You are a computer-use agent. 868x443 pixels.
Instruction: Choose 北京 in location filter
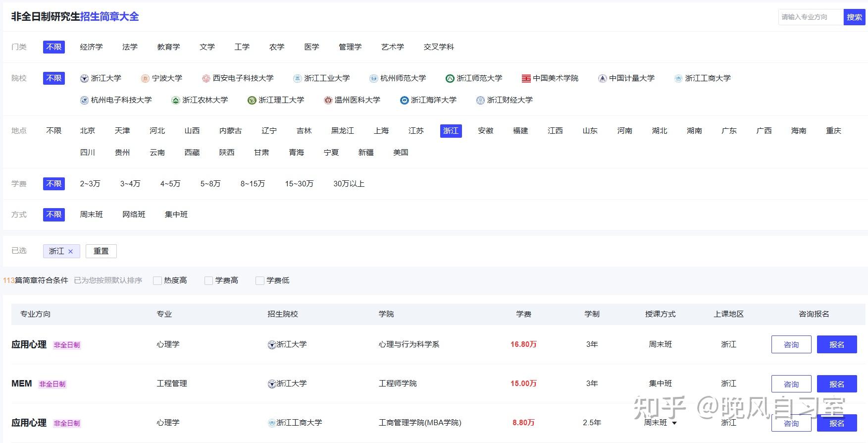88,130
